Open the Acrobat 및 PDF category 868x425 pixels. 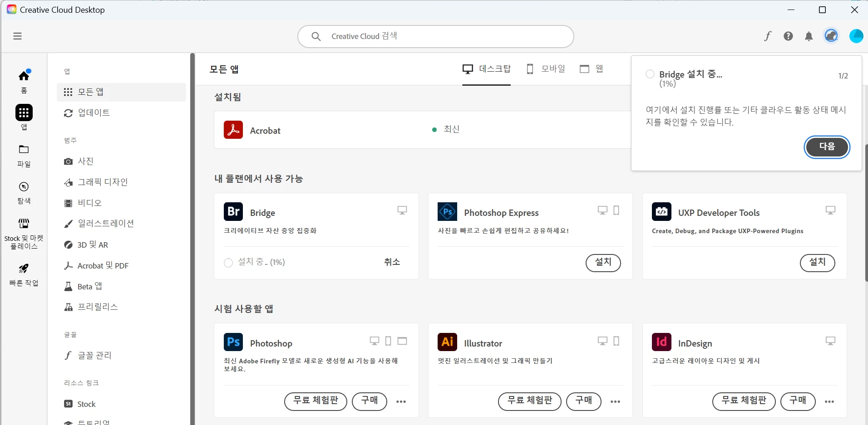(x=121, y=265)
